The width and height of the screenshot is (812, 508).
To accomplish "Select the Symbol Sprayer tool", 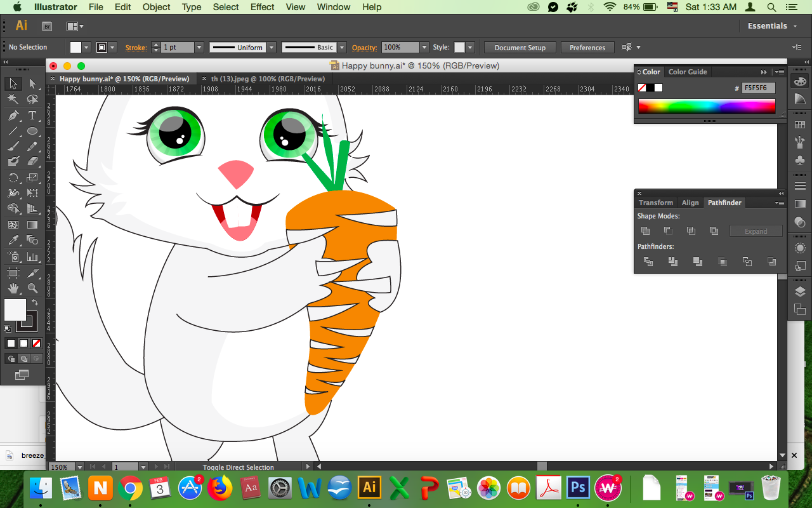I will (x=13, y=257).
